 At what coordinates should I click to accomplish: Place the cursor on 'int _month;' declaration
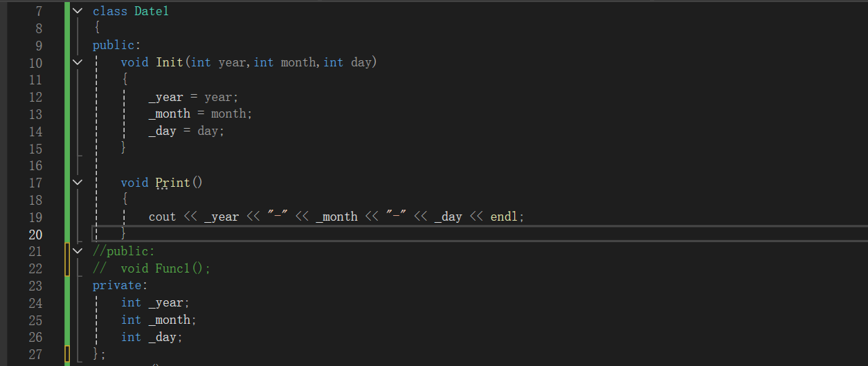[159, 320]
